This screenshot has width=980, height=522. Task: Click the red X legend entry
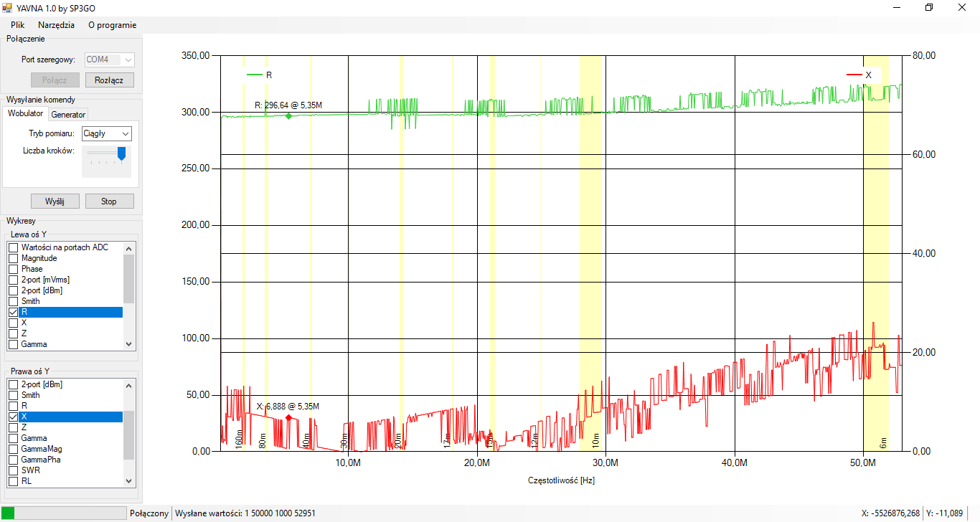[x=859, y=75]
